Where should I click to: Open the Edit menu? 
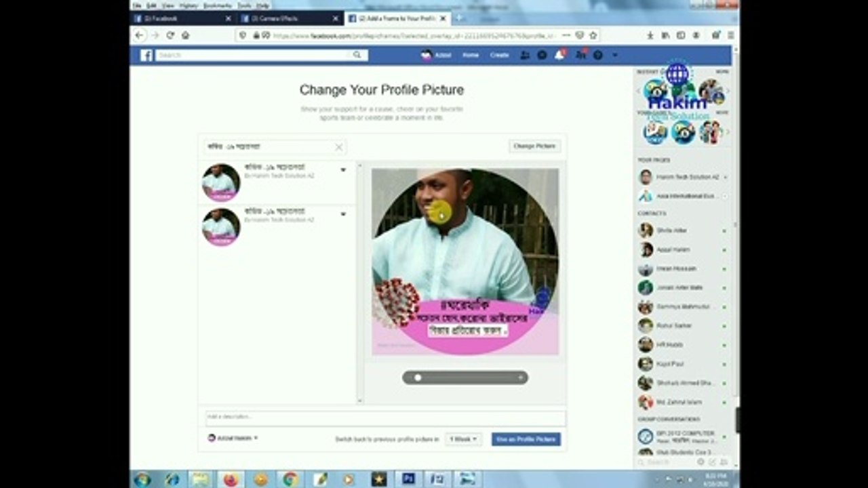point(151,5)
